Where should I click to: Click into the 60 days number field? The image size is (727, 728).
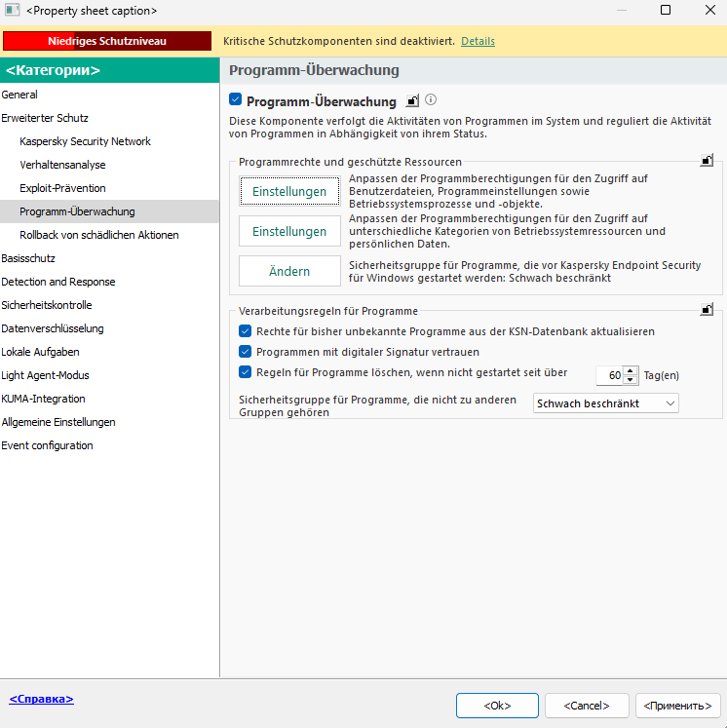click(608, 375)
